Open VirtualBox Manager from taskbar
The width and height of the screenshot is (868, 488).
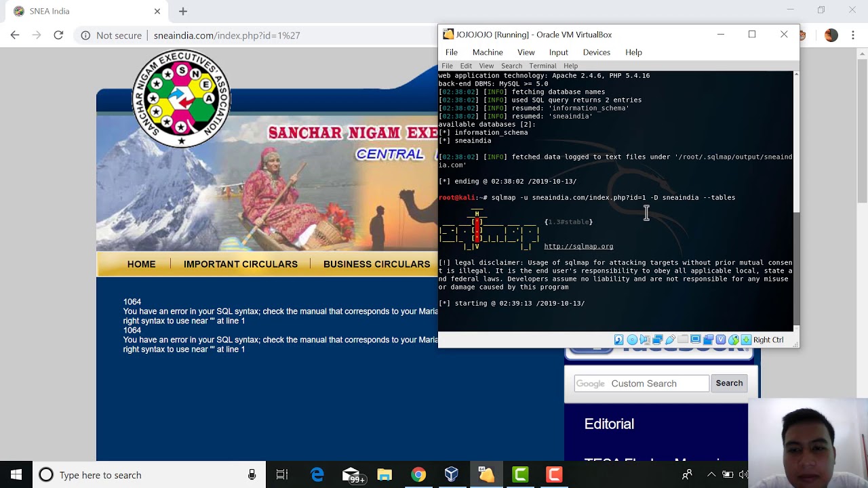[x=452, y=474]
